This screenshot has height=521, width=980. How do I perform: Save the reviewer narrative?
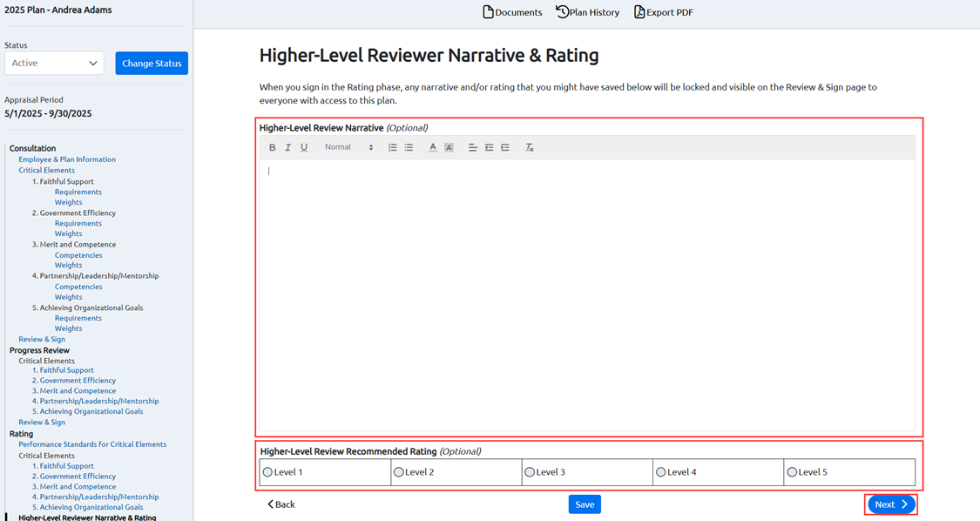point(585,504)
